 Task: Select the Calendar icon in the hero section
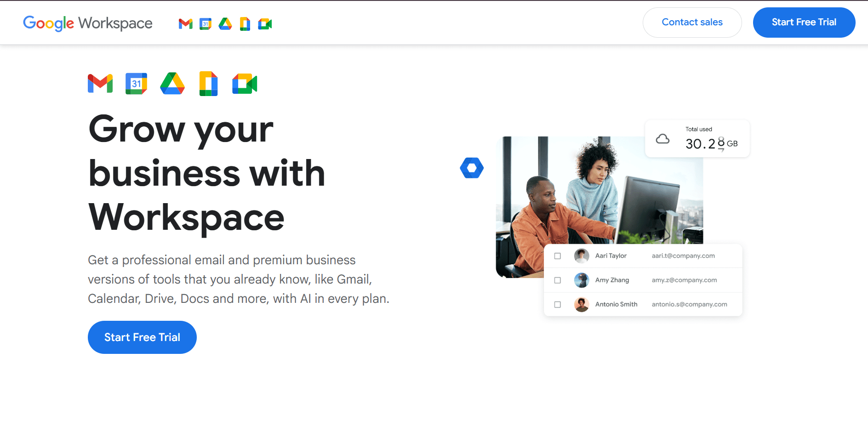coord(136,83)
